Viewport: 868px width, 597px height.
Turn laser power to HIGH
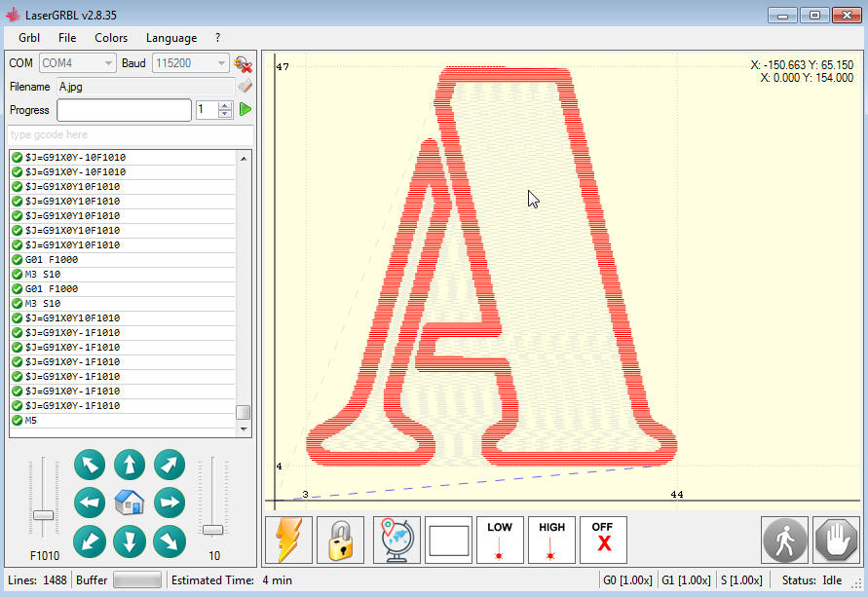click(551, 540)
